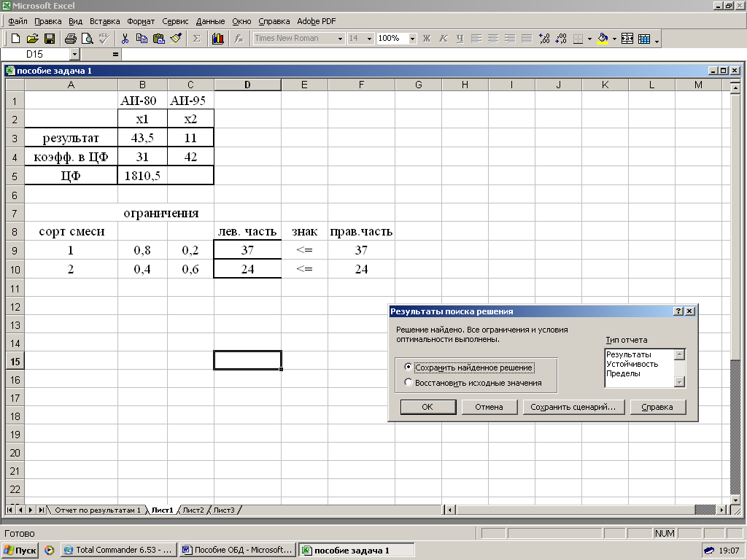Open the Данные menu

click(210, 21)
